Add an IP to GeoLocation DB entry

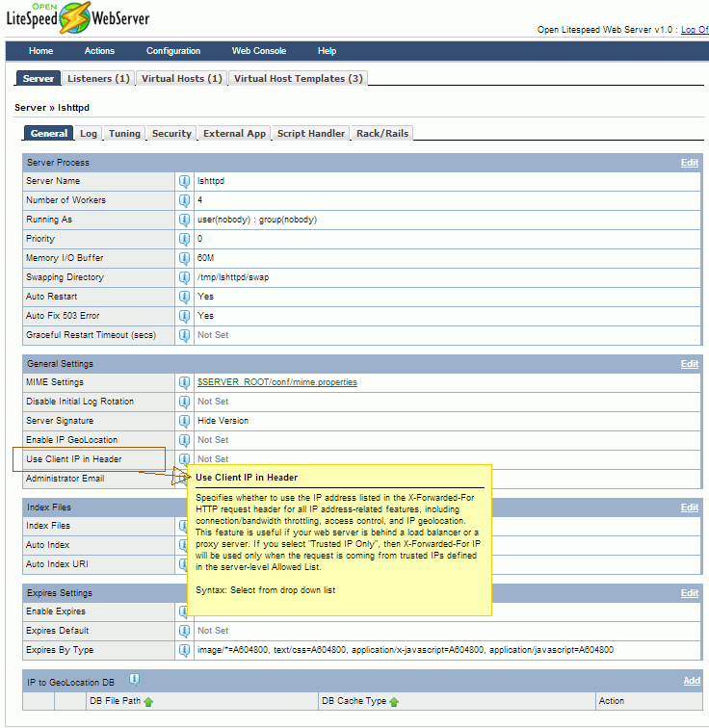coord(692,681)
